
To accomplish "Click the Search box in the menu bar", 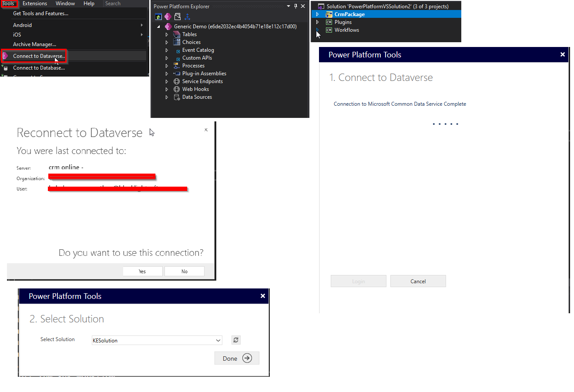I will point(124,3).
